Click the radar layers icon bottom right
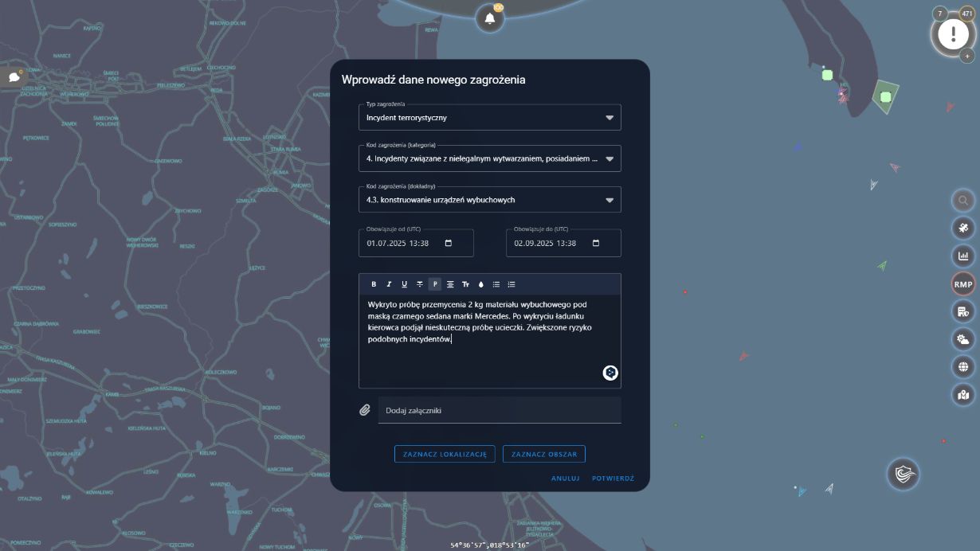980x551 pixels. click(904, 475)
